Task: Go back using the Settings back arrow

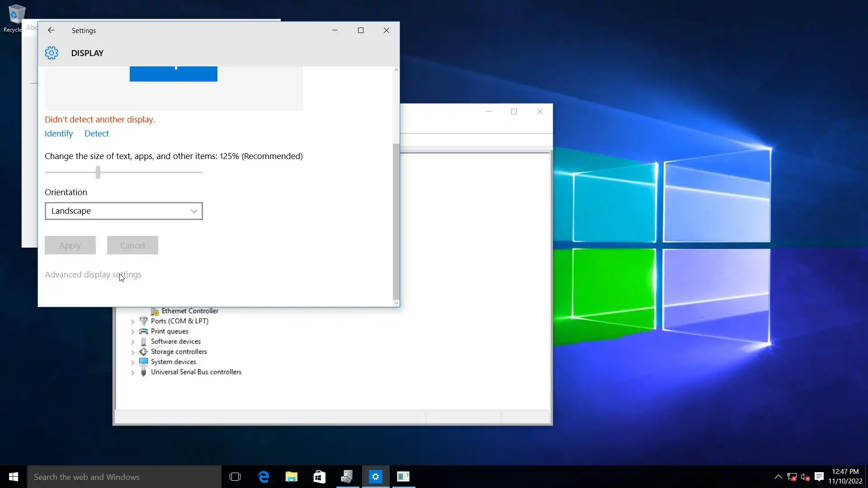Action: (x=51, y=30)
